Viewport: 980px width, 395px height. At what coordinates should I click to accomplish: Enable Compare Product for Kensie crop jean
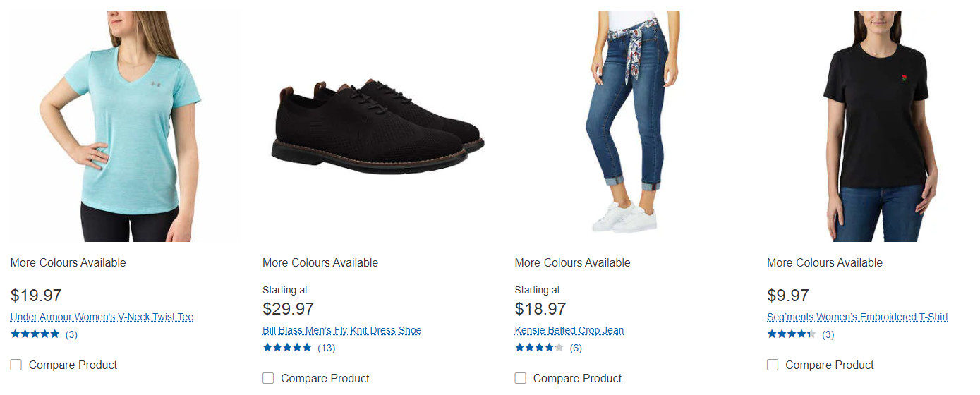521,378
